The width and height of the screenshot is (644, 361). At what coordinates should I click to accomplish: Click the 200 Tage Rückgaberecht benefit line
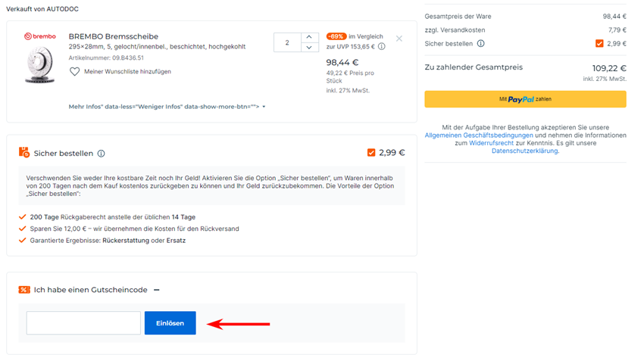click(x=113, y=217)
